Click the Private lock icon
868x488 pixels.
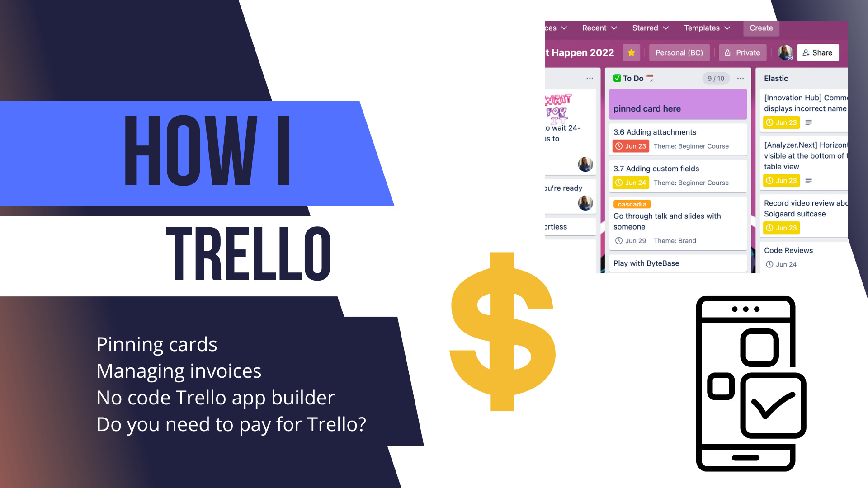(x=728, y=52)
